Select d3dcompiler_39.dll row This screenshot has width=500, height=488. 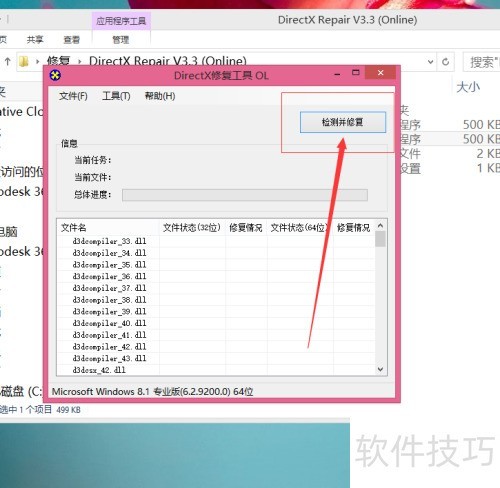[x=216, y=311]
